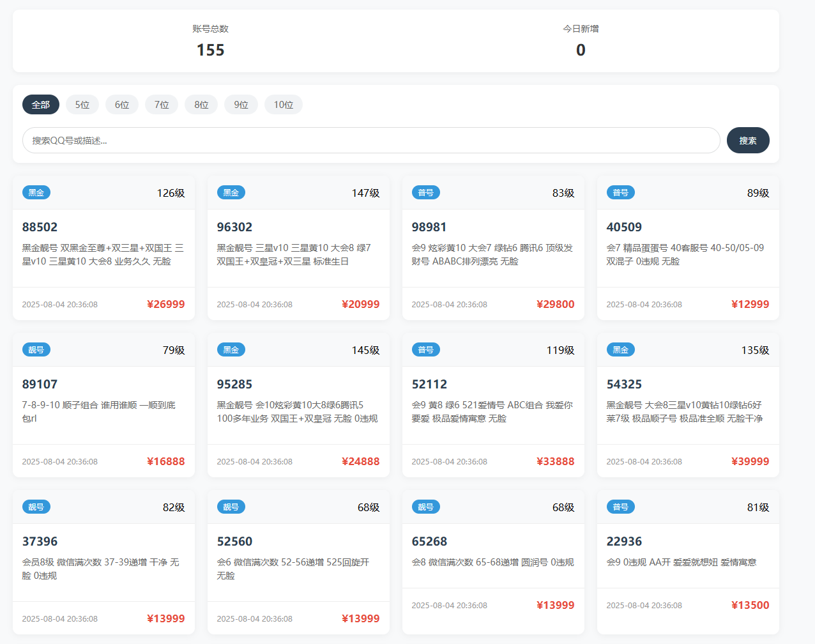Screen dimensions: 815x644
Task: Click the 普号 badge on card 98981
Action: tap(425, 193)
